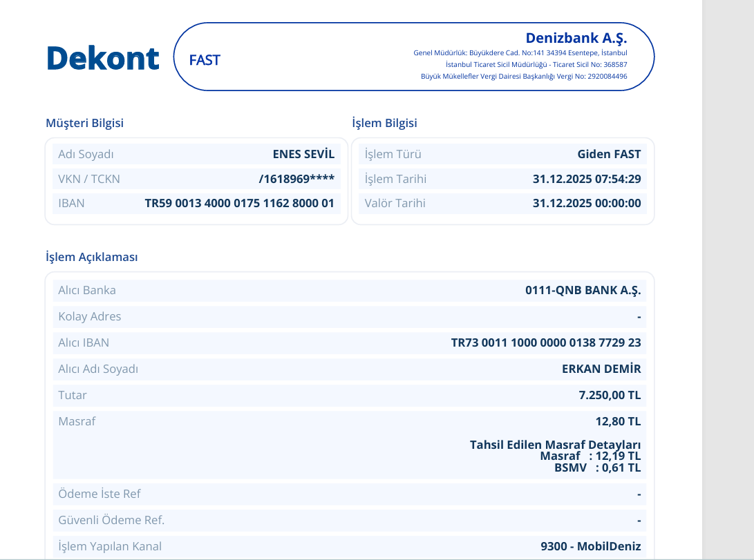Click the VKN / TCKN label
This screenshot has width=754, height=560.
tap(89, 179)
